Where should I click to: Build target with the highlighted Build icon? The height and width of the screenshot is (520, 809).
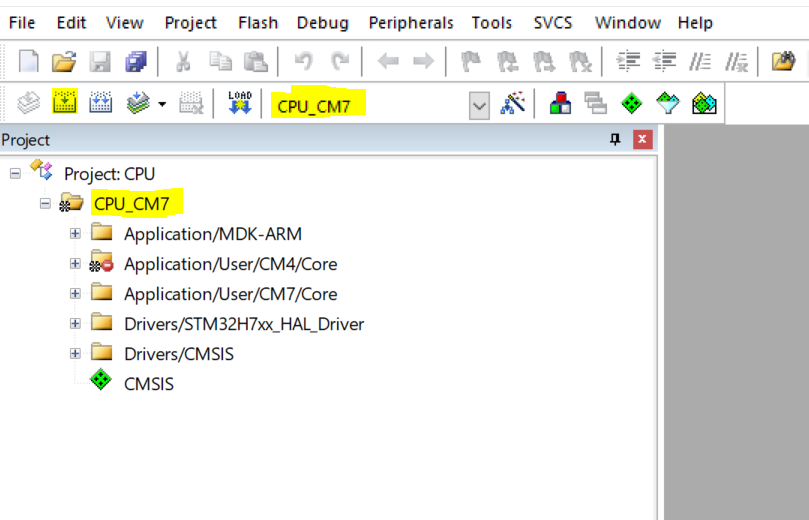[x=64, y=101]
